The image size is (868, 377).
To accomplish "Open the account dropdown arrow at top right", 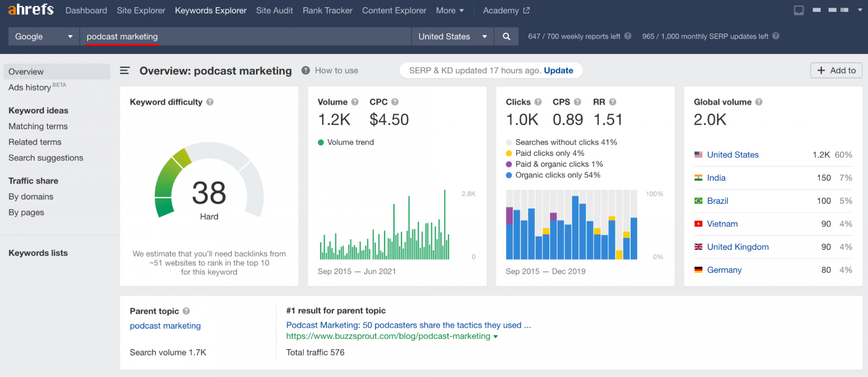I will point(860,10).
